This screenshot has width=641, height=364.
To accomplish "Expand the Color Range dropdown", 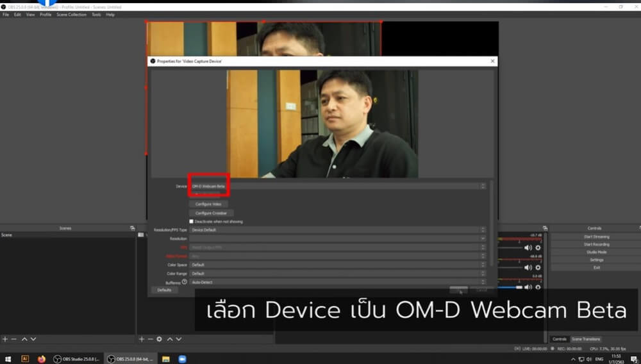I will tap(338, 274).
